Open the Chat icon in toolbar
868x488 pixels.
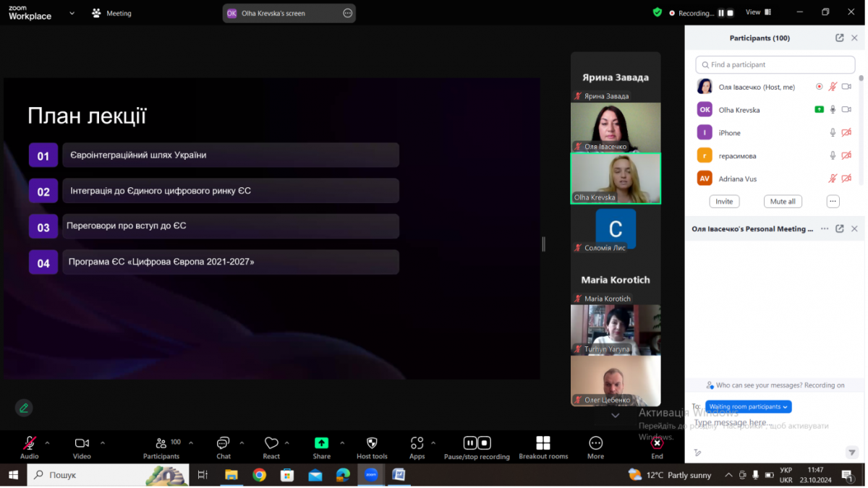point(223,443)
